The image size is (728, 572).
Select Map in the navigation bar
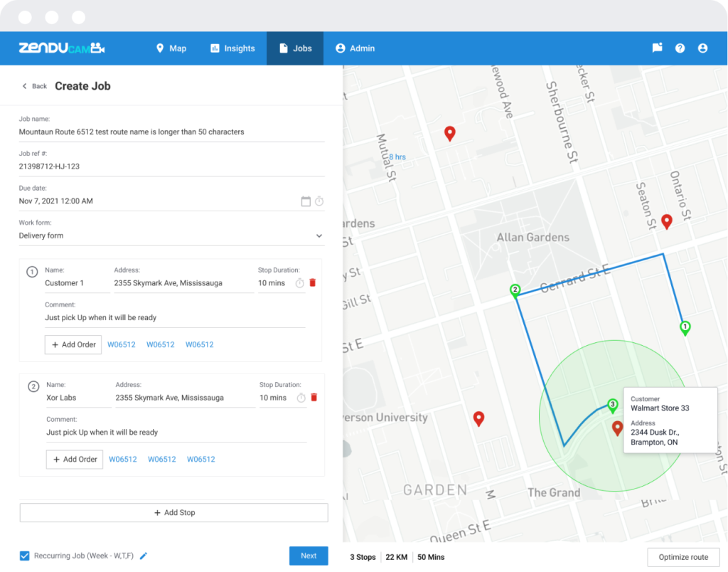pyautogui.click(x=171, y=48)
